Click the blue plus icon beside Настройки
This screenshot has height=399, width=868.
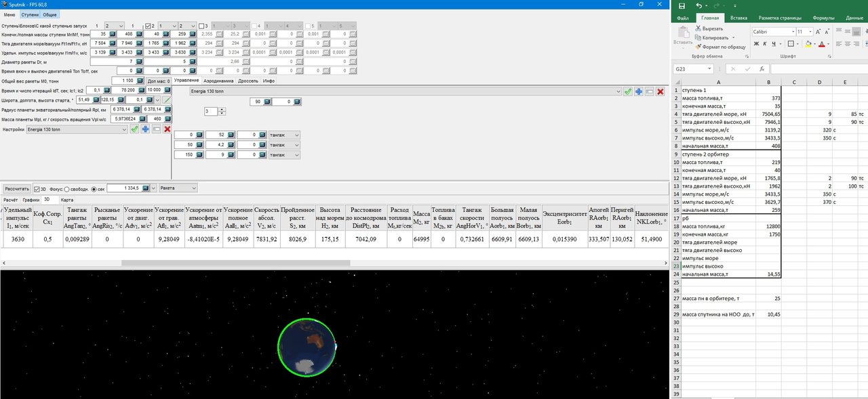point(145,129)
